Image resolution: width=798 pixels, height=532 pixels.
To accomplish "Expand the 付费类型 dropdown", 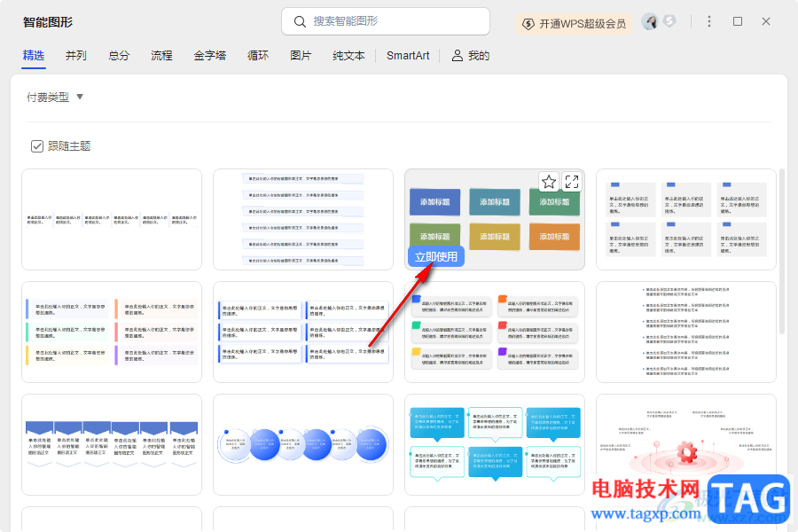I will pos(54,97).
